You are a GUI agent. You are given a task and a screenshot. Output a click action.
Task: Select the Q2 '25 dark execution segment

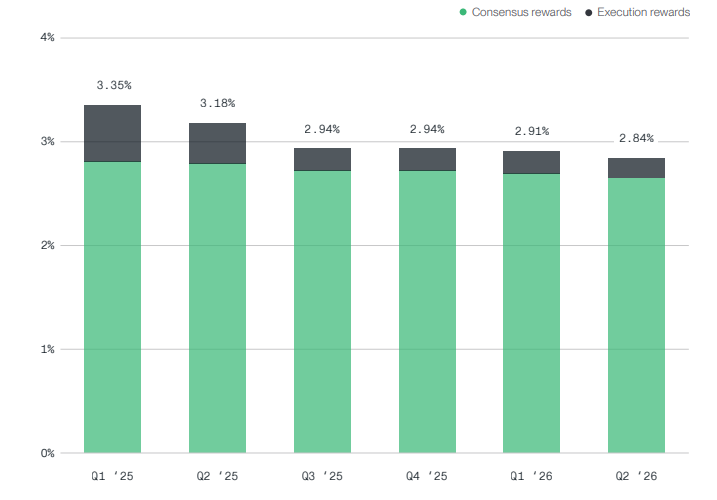point(217,144)
